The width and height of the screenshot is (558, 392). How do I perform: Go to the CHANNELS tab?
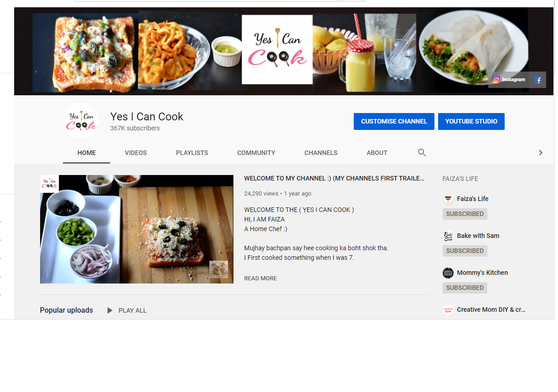[321, 153]
